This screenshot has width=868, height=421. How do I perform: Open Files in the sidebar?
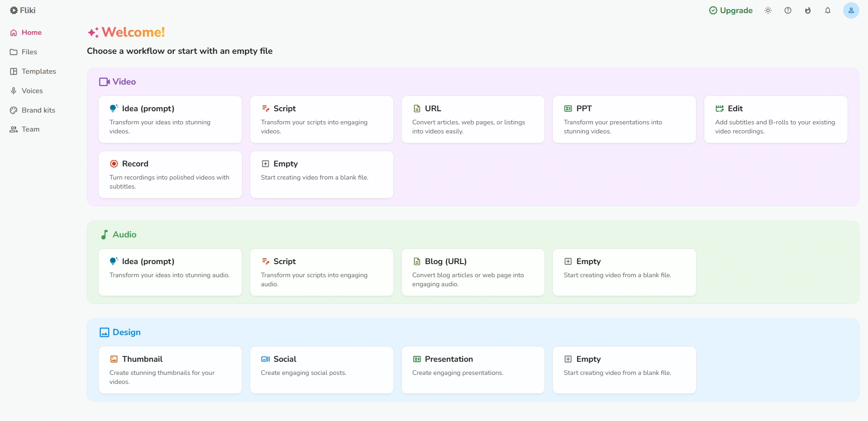[24, 52]
